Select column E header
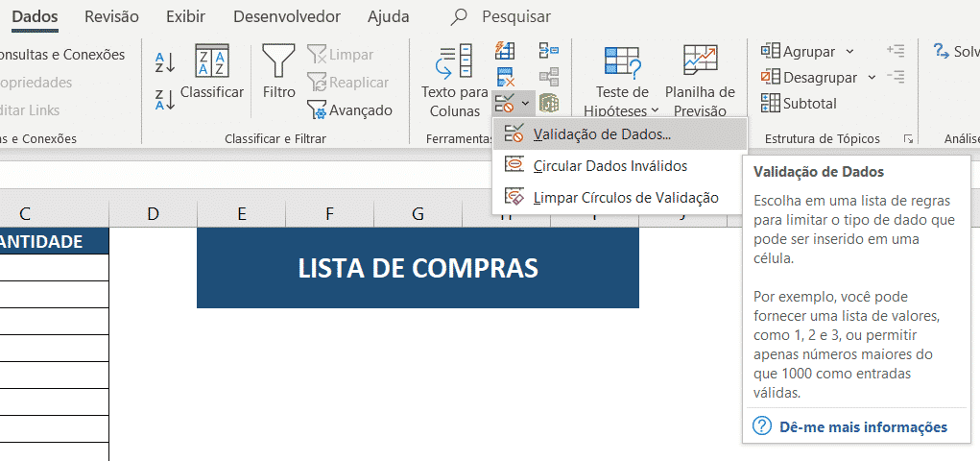 pyautogui.click(x=241, y=214)
